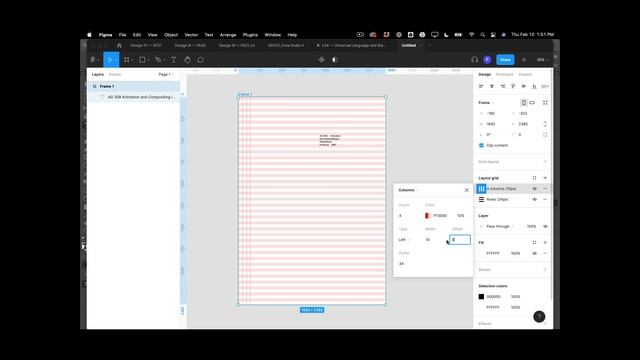Click the black 000000 selection color swatch
The width and height of the screenshot is (640, 360).
[x=481, y=297]
